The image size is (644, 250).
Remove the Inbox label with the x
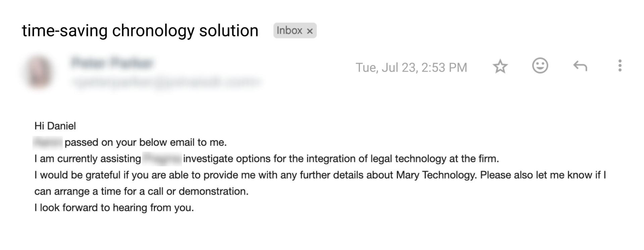[310, 31]
